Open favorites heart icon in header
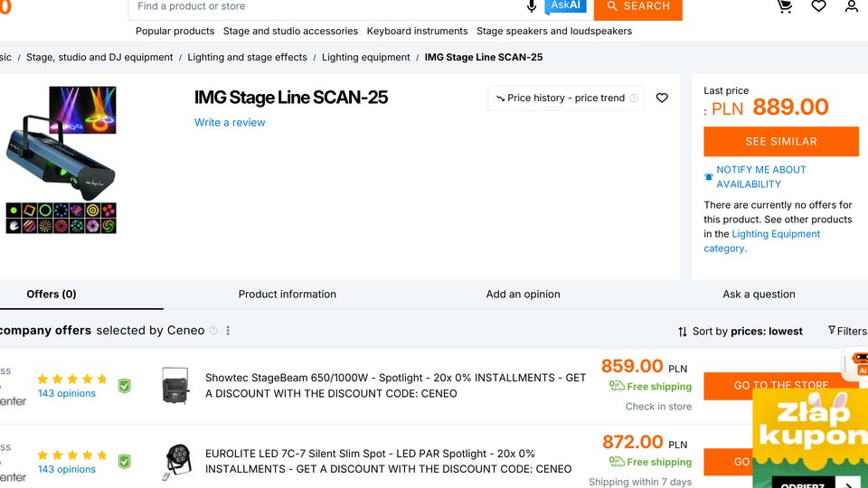This screenshot has height=488, width=868. pyautogui.click(x=818, y=6)
